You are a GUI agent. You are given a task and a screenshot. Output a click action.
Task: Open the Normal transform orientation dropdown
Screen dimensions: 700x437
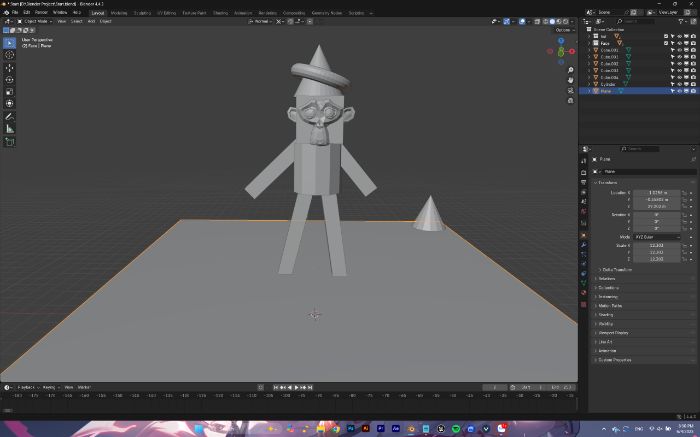point(260,21)
